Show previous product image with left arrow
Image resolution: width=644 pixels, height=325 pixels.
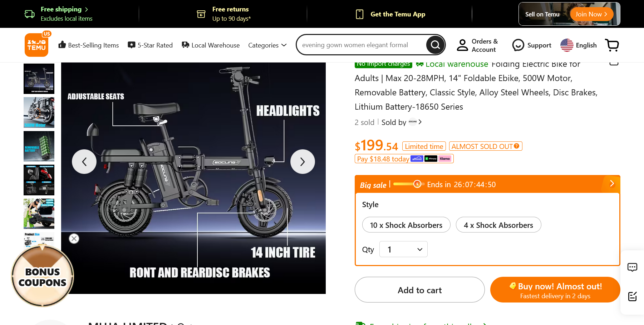tap(84, 162)
